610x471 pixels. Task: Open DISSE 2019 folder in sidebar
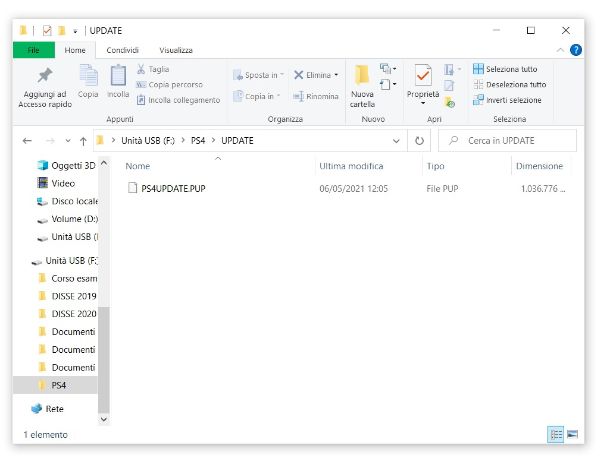(x=68, y=296)
